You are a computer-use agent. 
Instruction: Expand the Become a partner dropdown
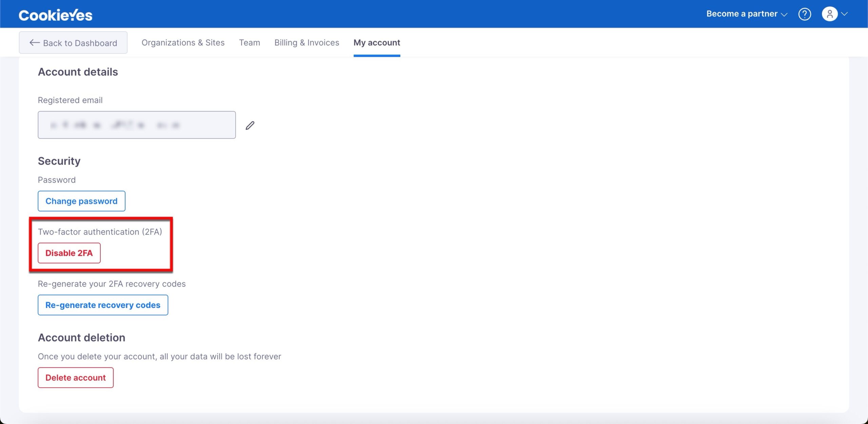pos(747,13)
